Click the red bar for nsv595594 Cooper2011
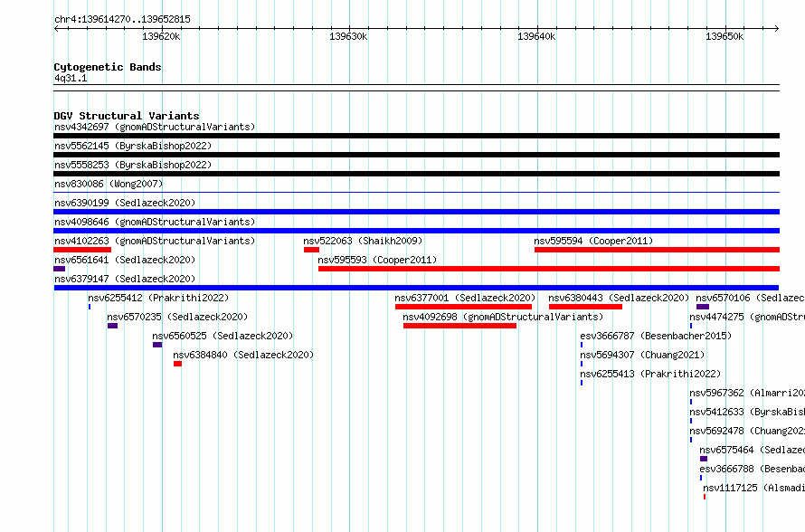Viewport: 805px width, 532px height. tap(658, 250)
